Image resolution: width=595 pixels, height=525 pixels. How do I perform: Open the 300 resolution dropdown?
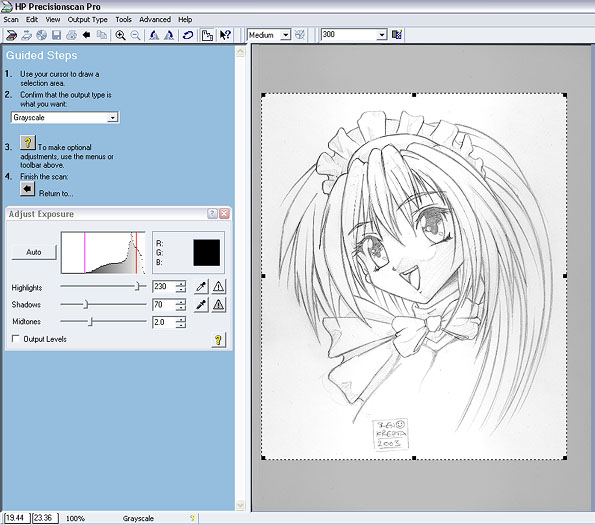pos(382,35)
